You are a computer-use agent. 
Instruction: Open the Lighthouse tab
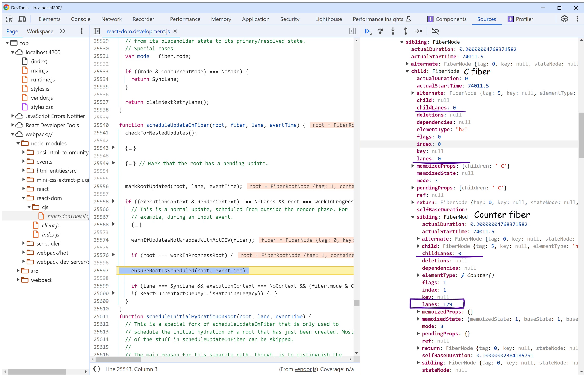(329, 19)
